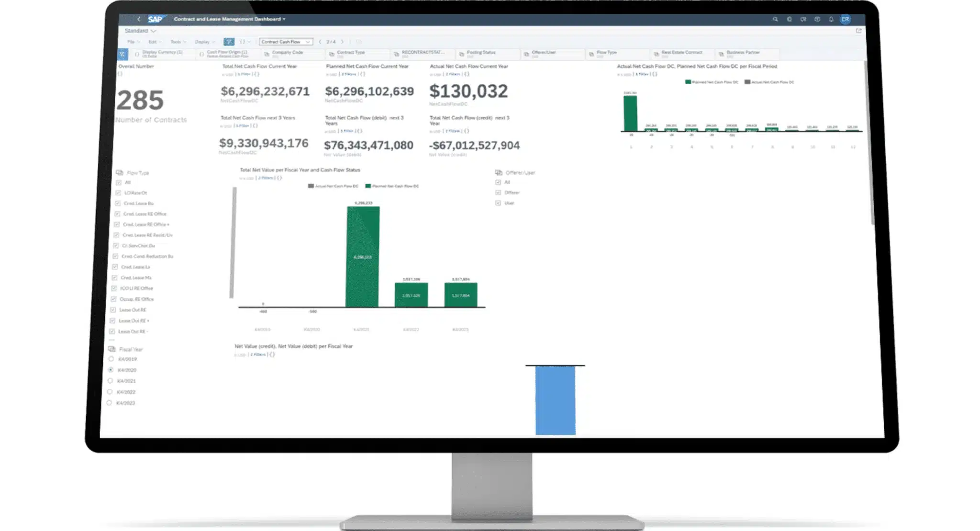This screenshot has width=980, height=531.
Task: Toggle the LO Rate Ot checkbox
Action: 118,193
